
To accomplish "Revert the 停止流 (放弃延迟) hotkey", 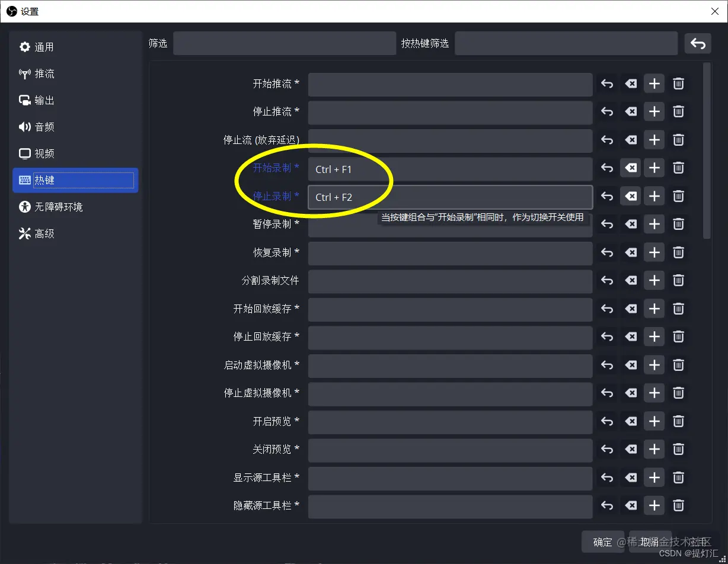I will coord(607,140).
